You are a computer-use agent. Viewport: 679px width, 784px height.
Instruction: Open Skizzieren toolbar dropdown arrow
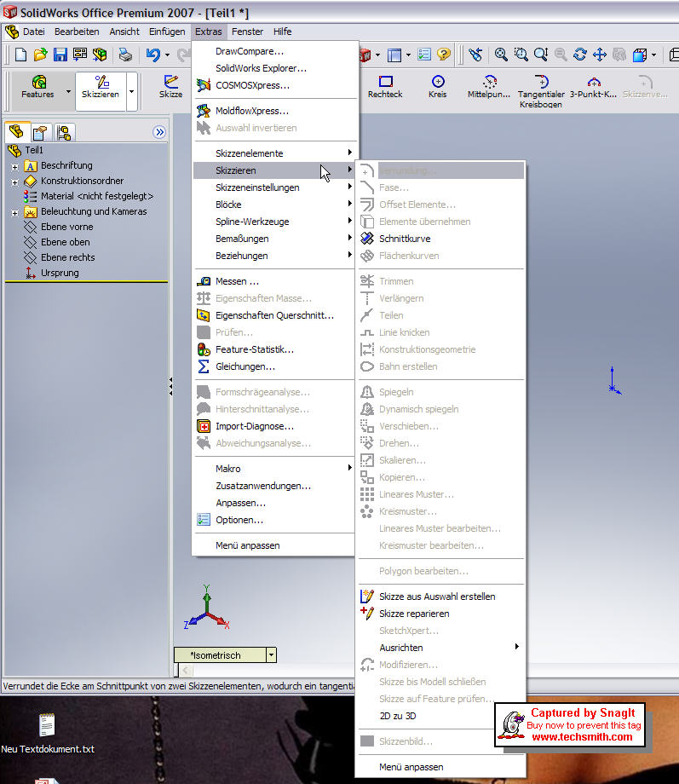(x=131, y=91)
